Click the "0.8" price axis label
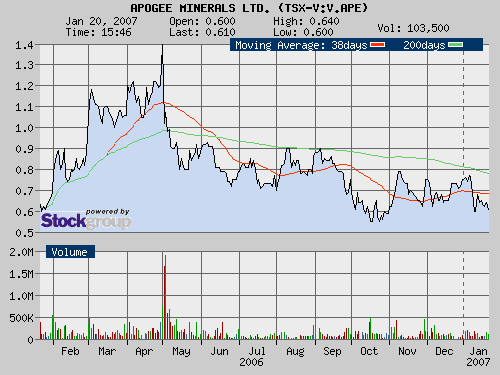This screenshot has width=500, height=375. tap(24, 170)
